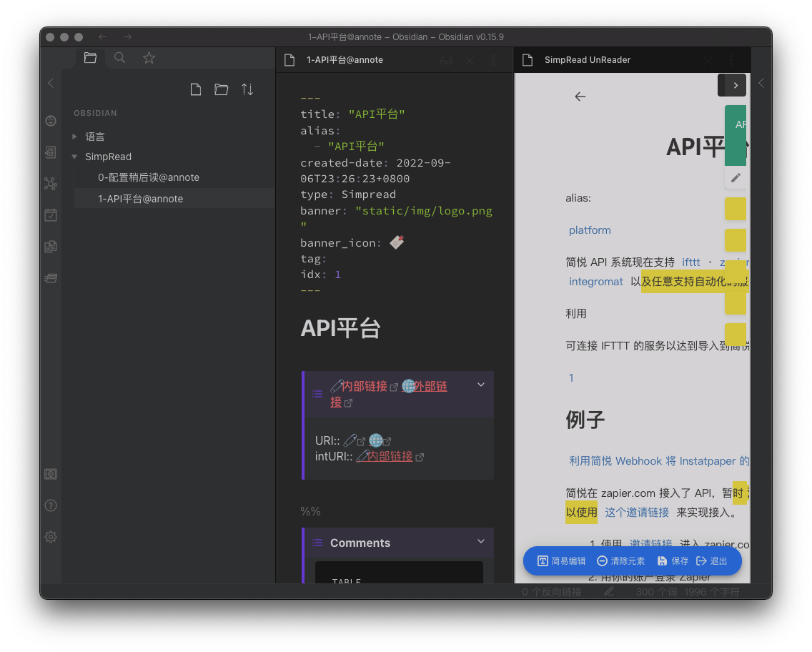Click the file icon of 1-API平台@annote pane
The width and height of the screenshot is (812, 652).
tap(289, 60)
